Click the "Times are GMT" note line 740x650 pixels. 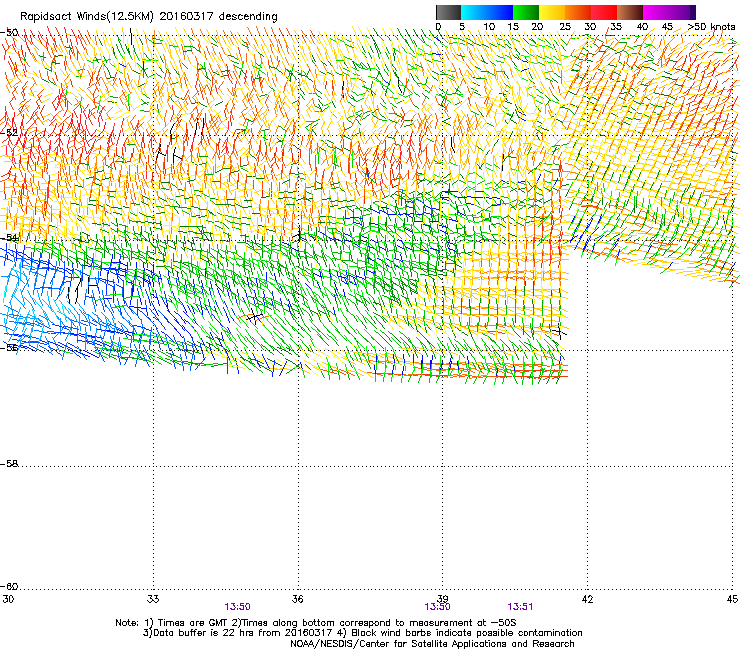pos(316,623)
